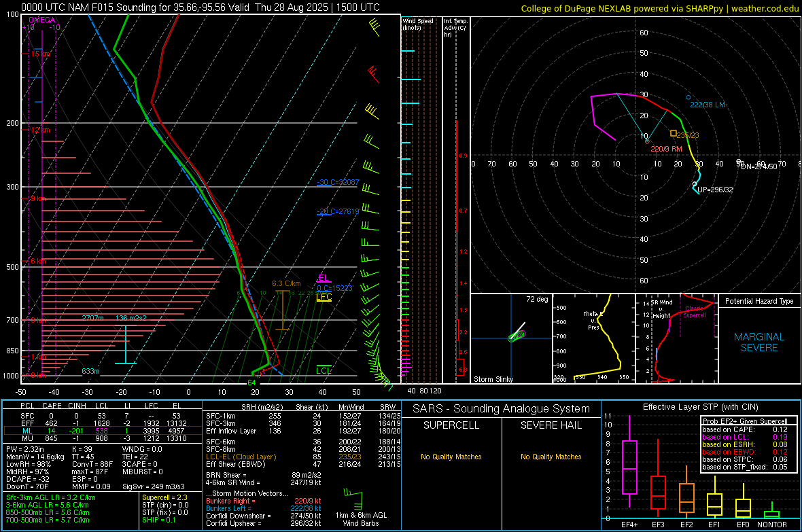Click the NONTOR green box plot

(771, 513)
